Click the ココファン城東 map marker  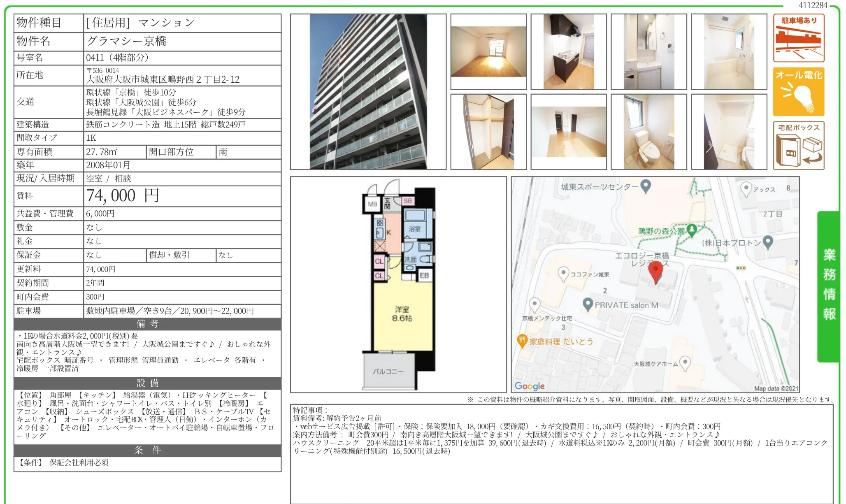point(563,273)
